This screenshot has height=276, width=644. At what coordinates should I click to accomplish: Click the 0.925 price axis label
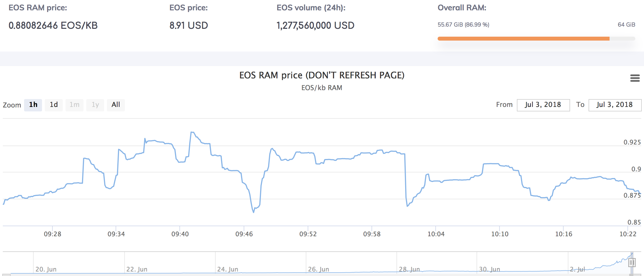tap(632, 142)
